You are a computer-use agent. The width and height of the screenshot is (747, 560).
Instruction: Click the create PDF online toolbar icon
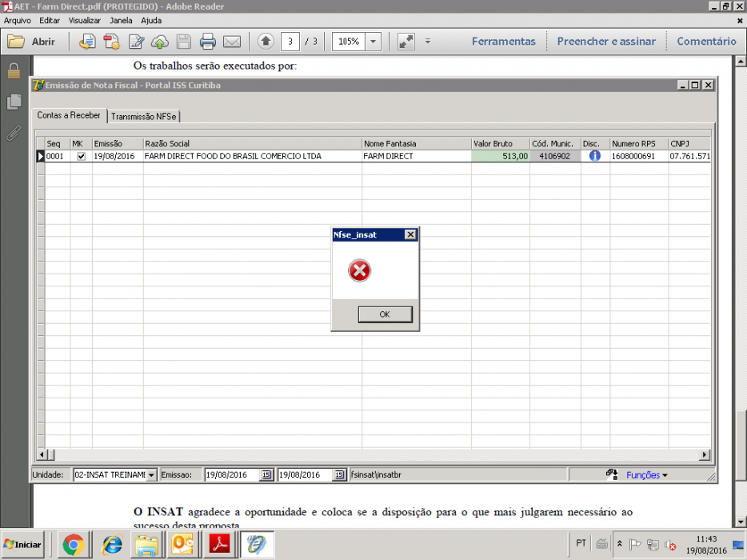(x=87, y=42)
